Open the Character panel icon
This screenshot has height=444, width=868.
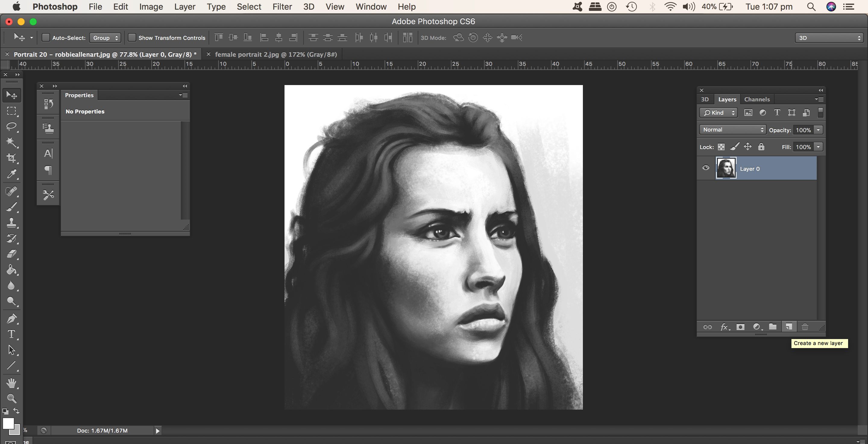pos(48,154)
